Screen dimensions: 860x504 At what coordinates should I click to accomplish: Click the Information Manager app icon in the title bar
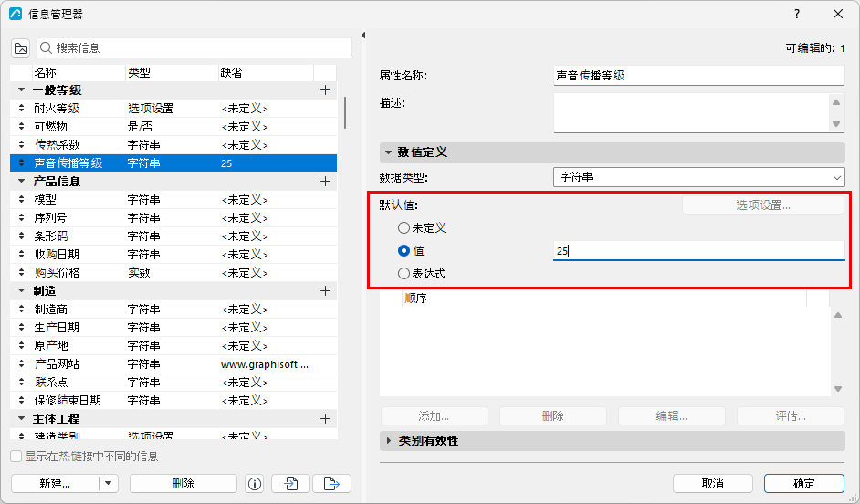16,14
